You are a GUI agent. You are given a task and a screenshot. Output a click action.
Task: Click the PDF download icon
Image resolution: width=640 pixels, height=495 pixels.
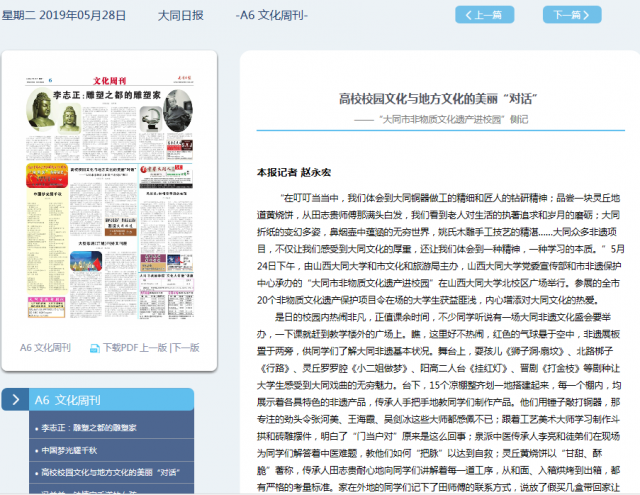click(94, 348)
